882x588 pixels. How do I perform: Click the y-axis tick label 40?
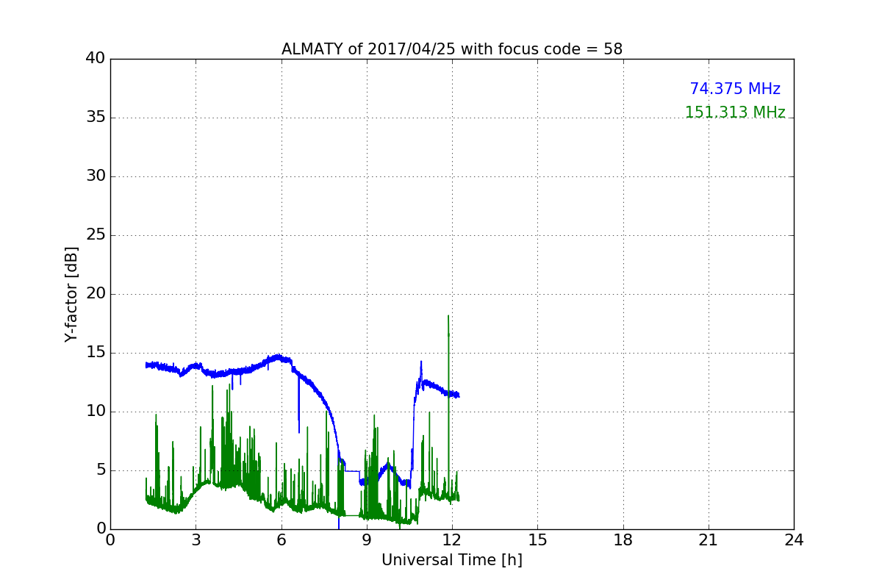[96, 59]
